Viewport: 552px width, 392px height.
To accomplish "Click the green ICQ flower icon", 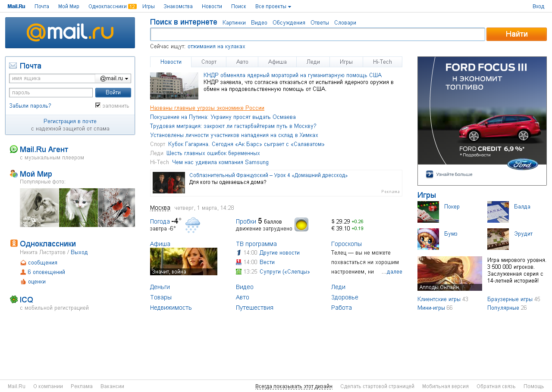I will pyautogui.click(x=14, y=299).
